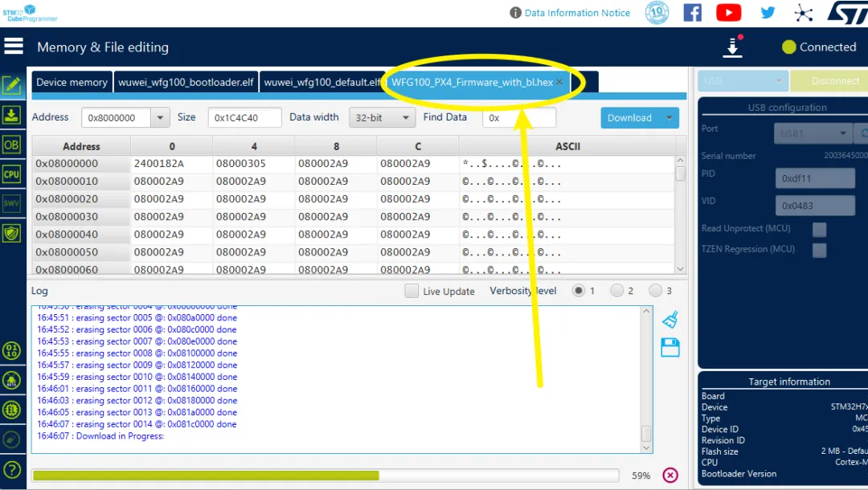
Task: Save the log with floppy disk icon
Action: [669, 348]
